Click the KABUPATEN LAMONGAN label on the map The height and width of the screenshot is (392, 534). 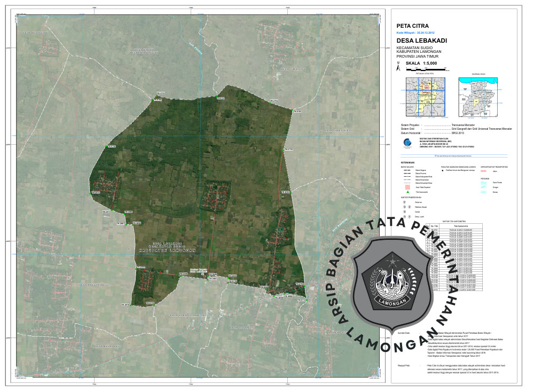pos(168,249)
